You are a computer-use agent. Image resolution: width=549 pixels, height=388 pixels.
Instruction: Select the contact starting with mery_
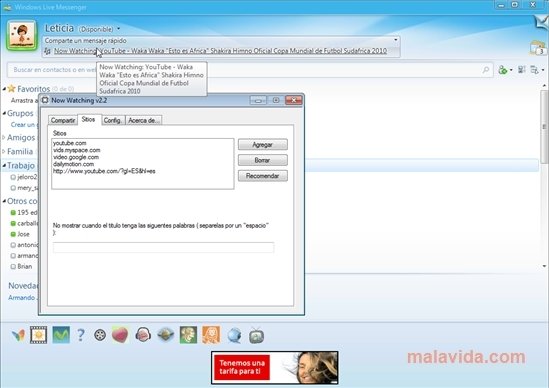tap(23, 188)
